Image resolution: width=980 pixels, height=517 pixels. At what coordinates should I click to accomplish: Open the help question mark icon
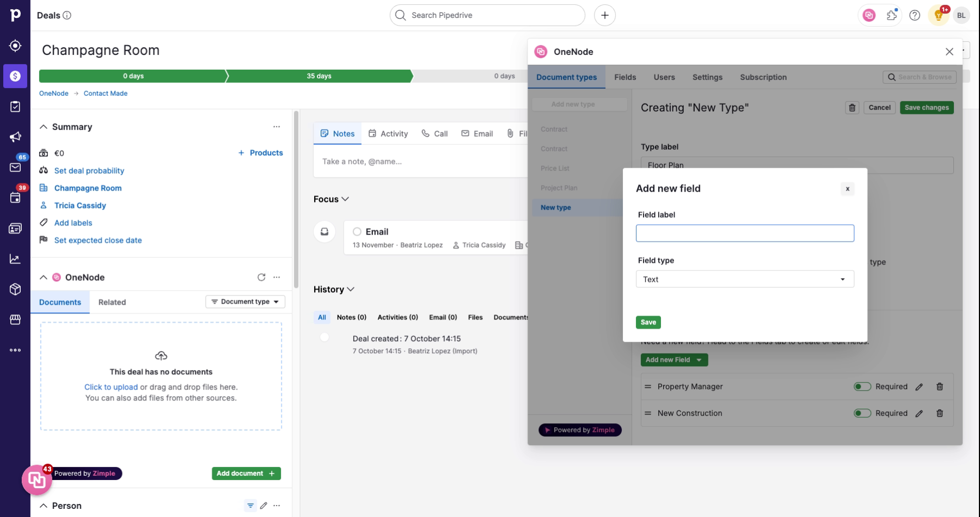click(915, 15)
